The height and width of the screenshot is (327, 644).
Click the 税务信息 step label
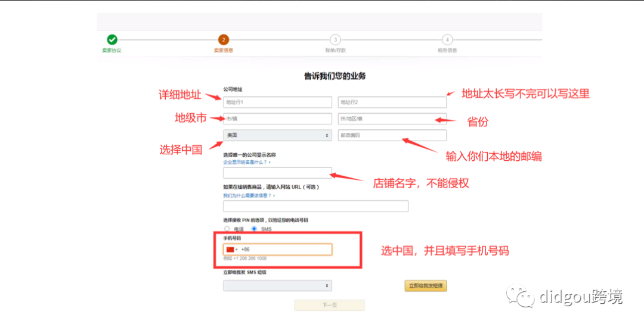point(447,51)
